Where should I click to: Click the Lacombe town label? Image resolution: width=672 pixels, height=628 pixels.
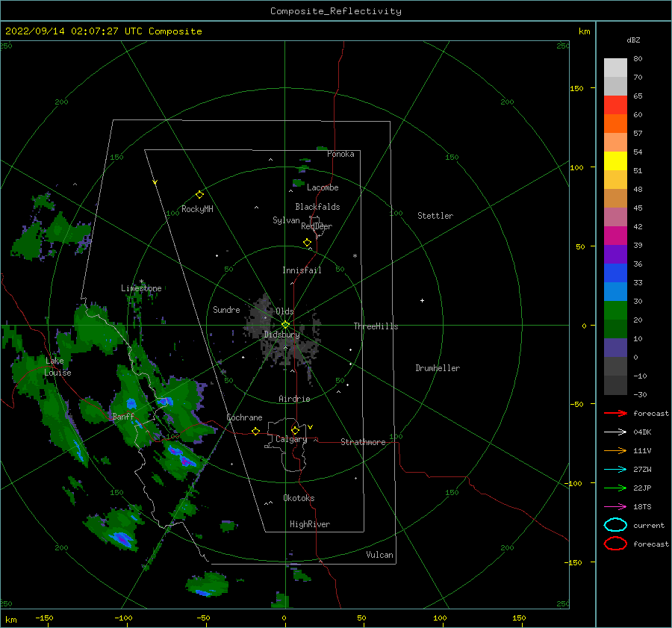click(323, 187)
